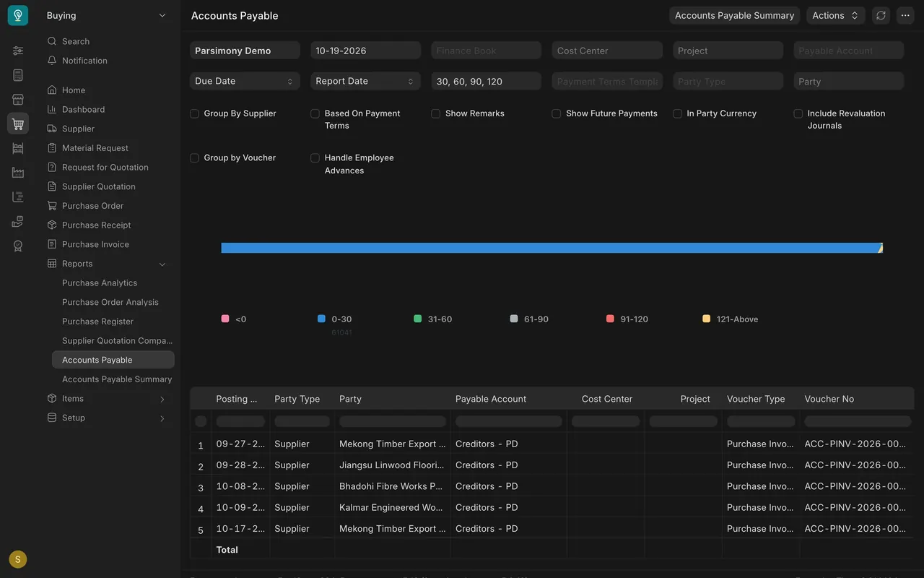924x578 pixels.
Task: Click the Supplier truck icon
Action: point(52,129)
